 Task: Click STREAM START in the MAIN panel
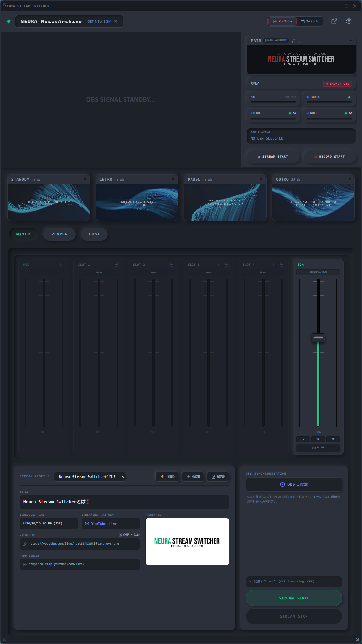273,157
